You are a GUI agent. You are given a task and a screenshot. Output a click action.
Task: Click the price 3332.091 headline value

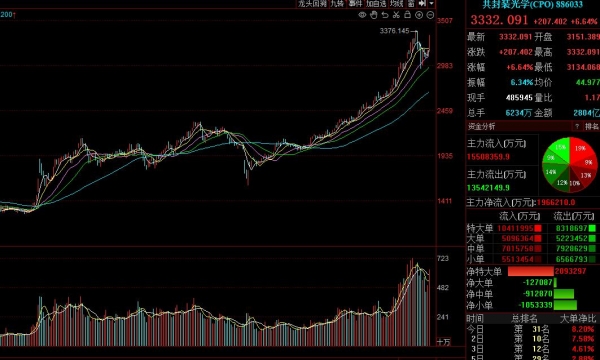[x=499, y=20]
